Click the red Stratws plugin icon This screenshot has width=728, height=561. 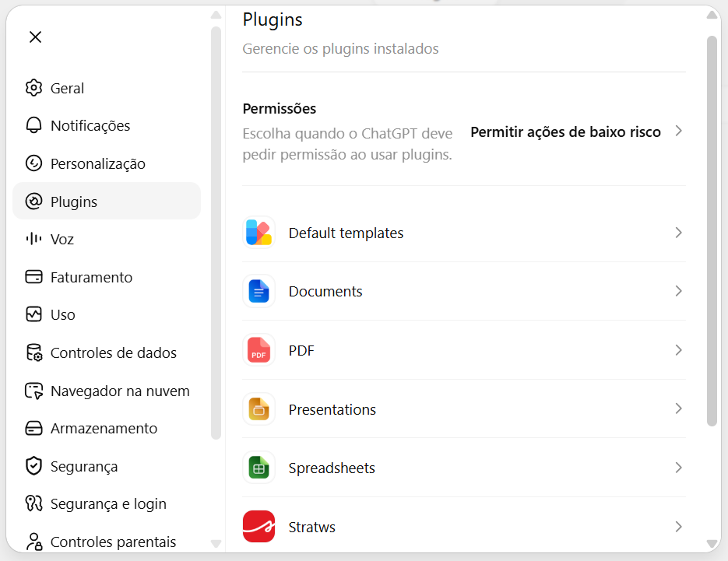coord(258,527)
